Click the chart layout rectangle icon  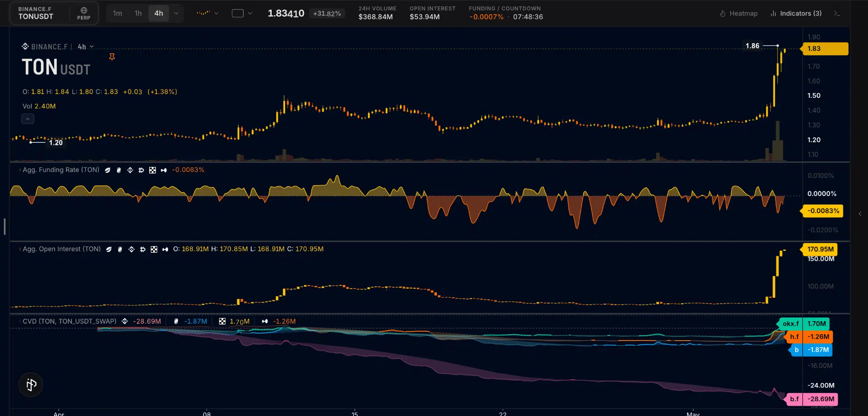coord(238,13)
